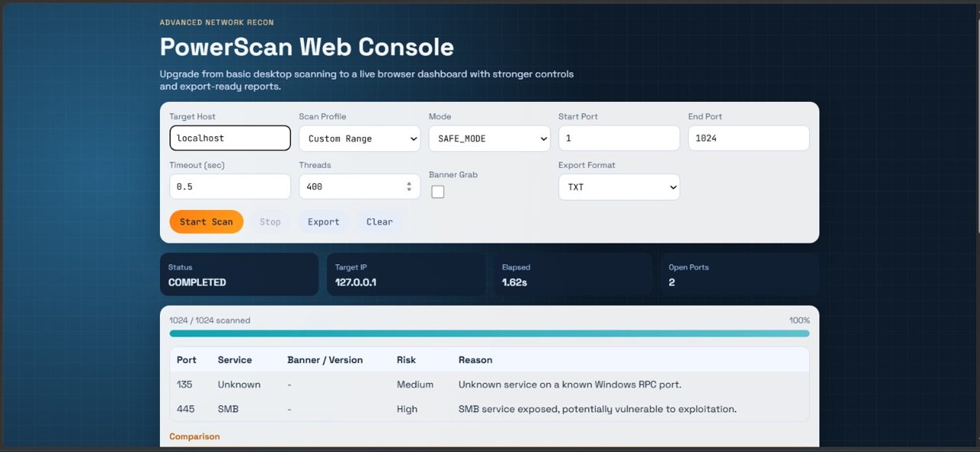Click the Timeout (sec) field
This screenshot has width=980, height=452.
coord(230,186)
